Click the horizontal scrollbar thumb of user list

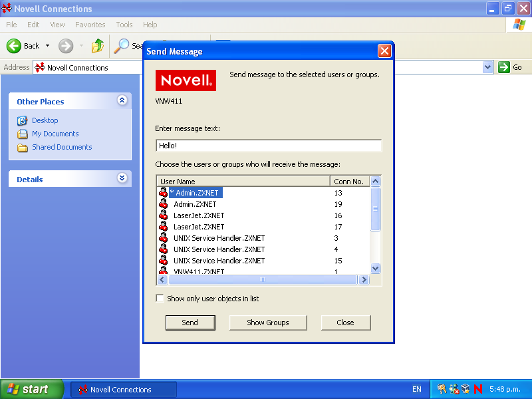[x=263, y=279]
